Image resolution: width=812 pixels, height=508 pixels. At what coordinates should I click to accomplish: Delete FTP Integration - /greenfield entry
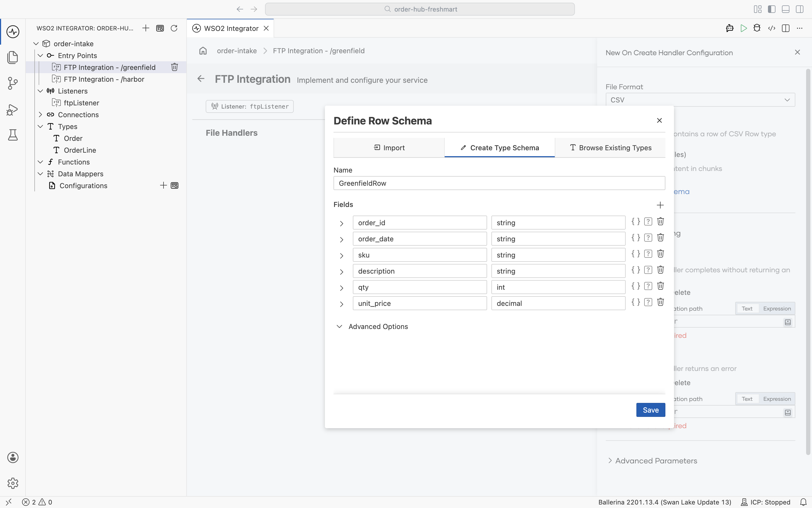pyautogui.click(x=175, y=67)
